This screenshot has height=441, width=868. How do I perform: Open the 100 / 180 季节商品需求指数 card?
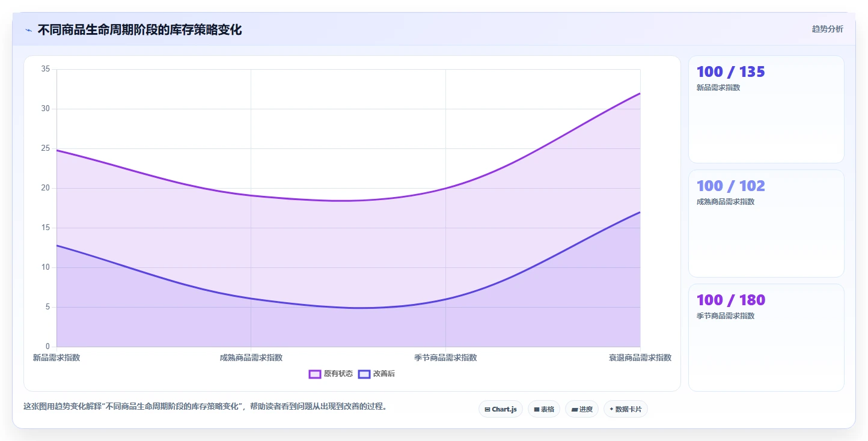coord(766,338)
